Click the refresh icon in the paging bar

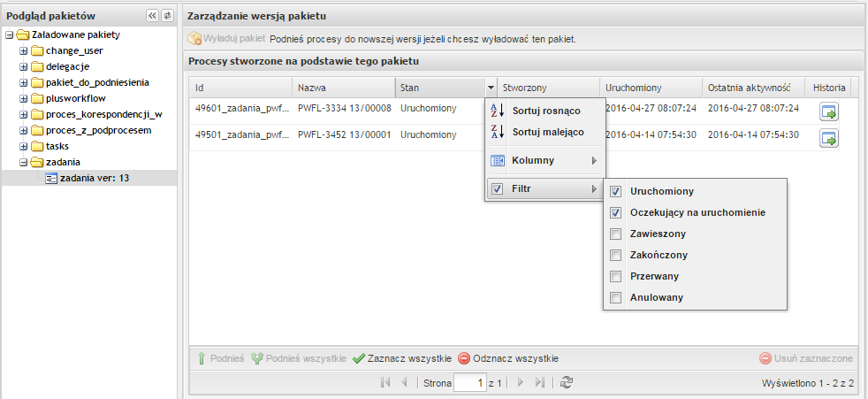(567, 382)
